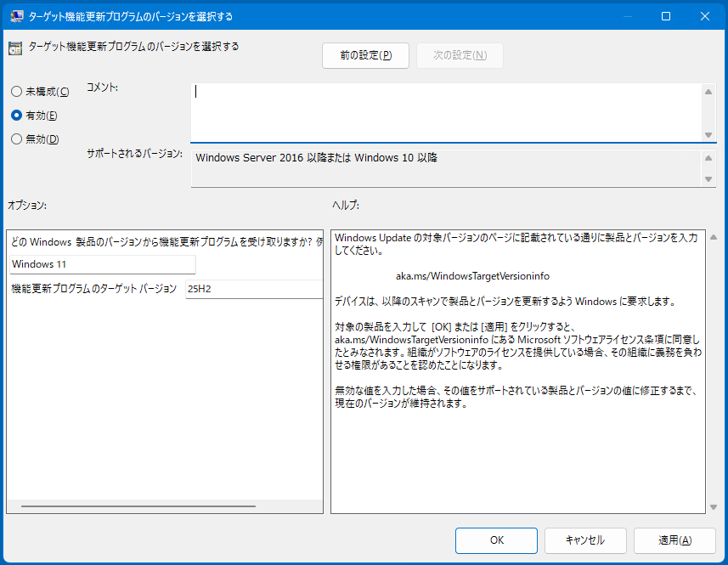
Task: Select the 有効 radio button
Action: pyautogui.click(x=17, y=116)
